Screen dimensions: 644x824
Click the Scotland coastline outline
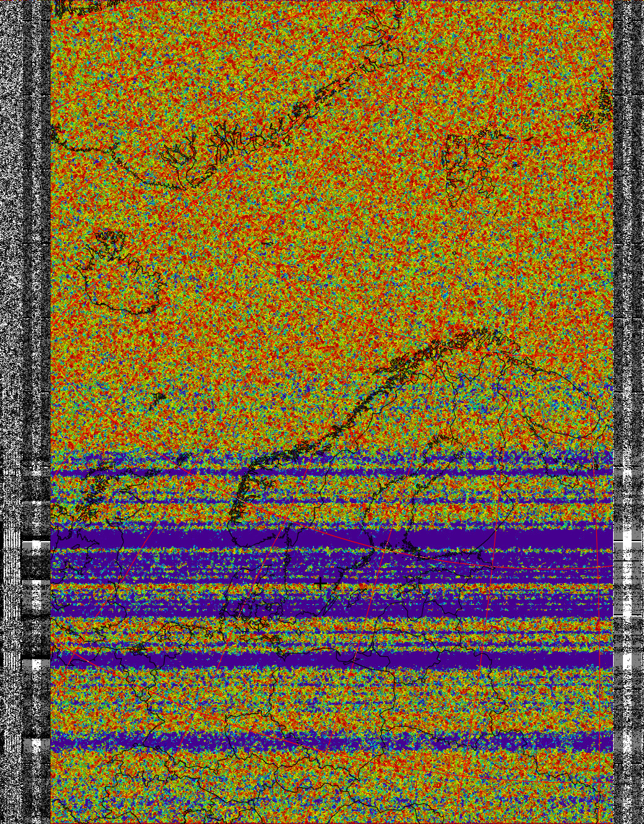tap(87, 495)
